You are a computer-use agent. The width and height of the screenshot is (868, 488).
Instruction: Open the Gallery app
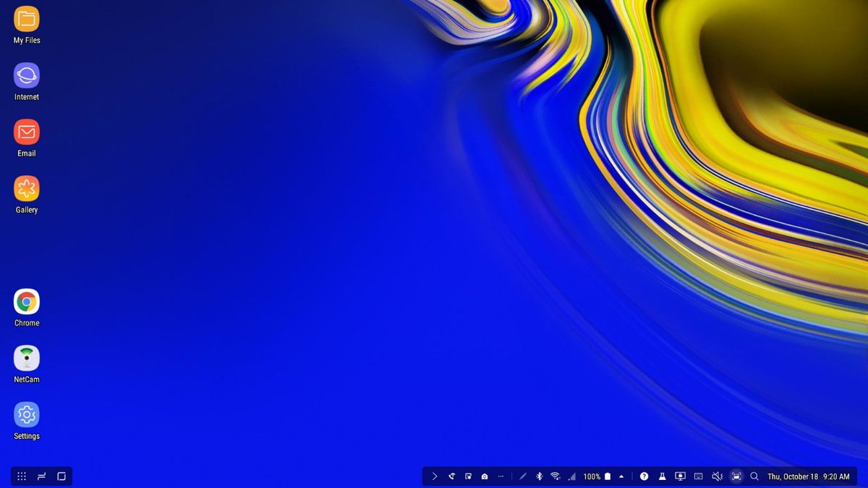(26, 188)
